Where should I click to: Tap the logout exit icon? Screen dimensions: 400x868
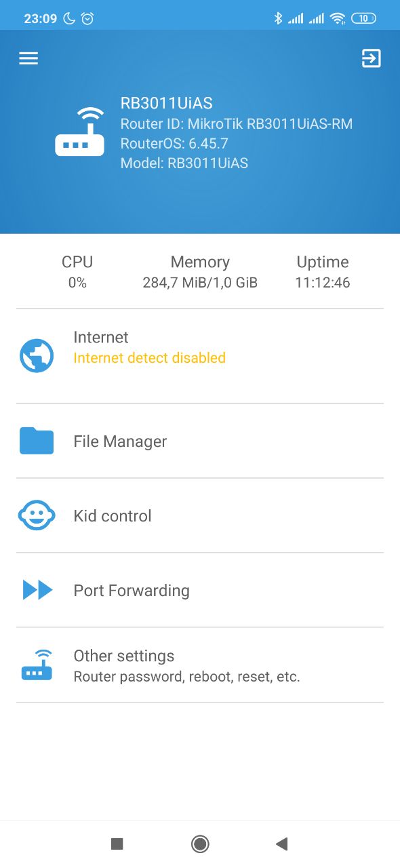point(371,58)
